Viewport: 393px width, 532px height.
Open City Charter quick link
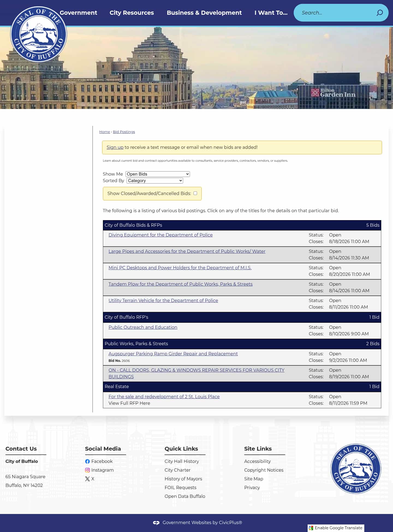[177, 470]
